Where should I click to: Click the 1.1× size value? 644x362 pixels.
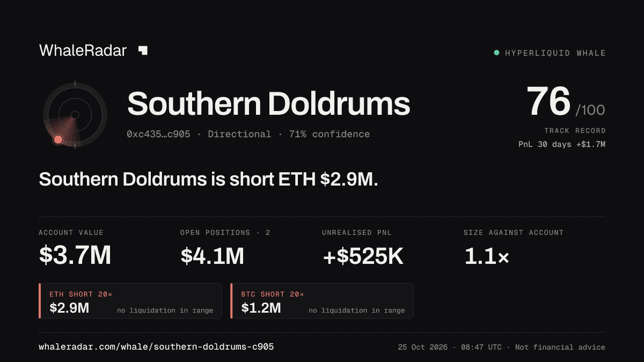[x=487, y=256]
